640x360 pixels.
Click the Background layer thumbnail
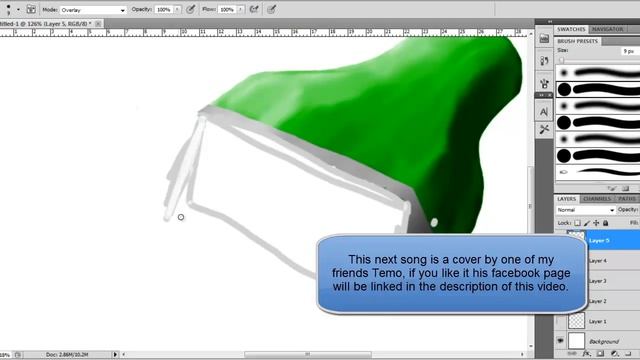[576, 341]
